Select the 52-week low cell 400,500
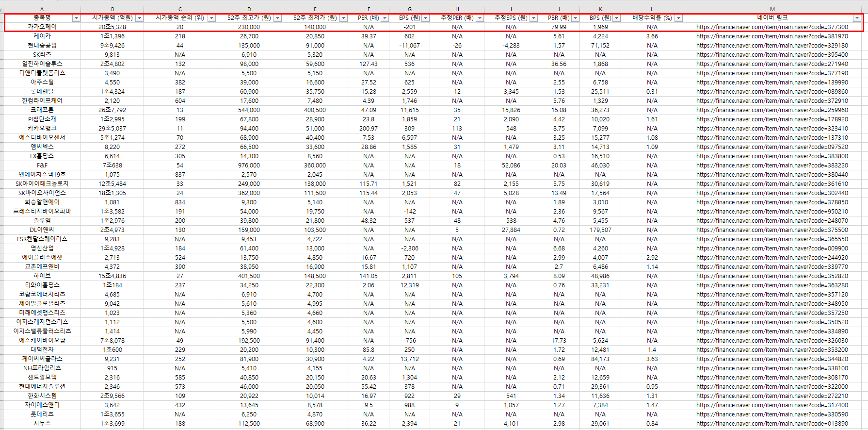 click(315, 110)
